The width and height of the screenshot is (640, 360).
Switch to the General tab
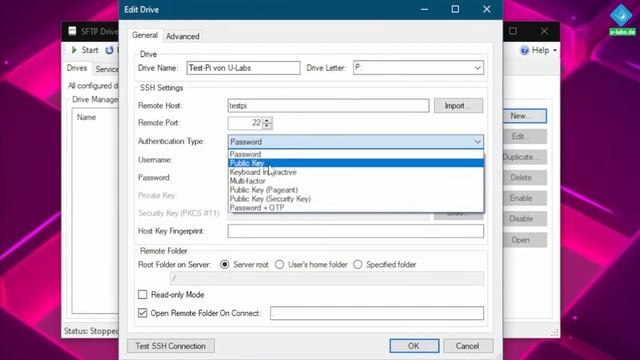pyautogui.click(x=144, y=36)
